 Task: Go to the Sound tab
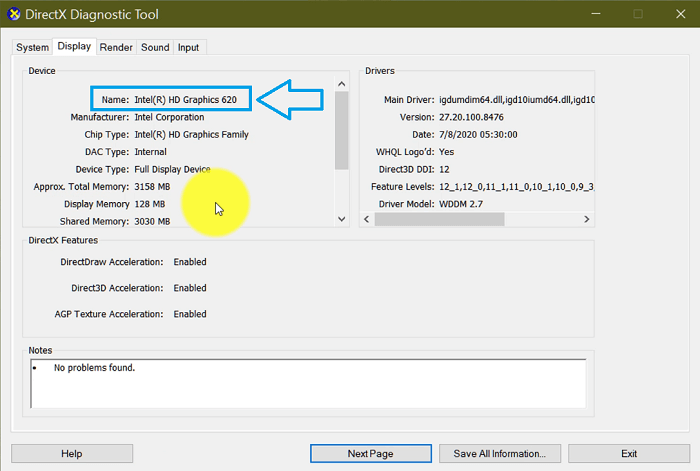[x=155, y=47]
